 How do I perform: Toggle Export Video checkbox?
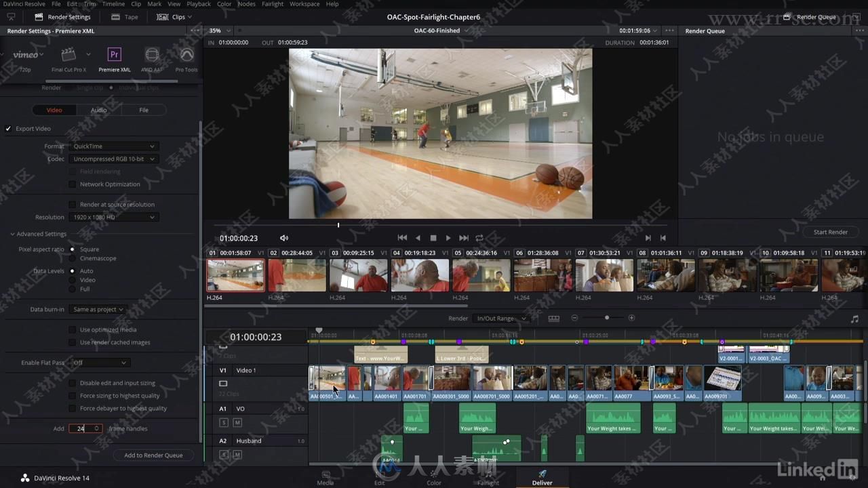9,129
